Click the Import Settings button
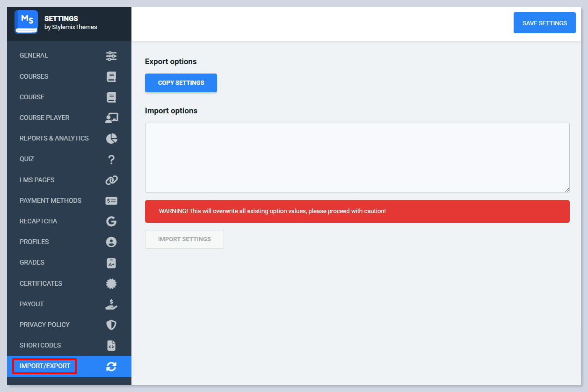 pyautogui.click(x=184, y=239)
